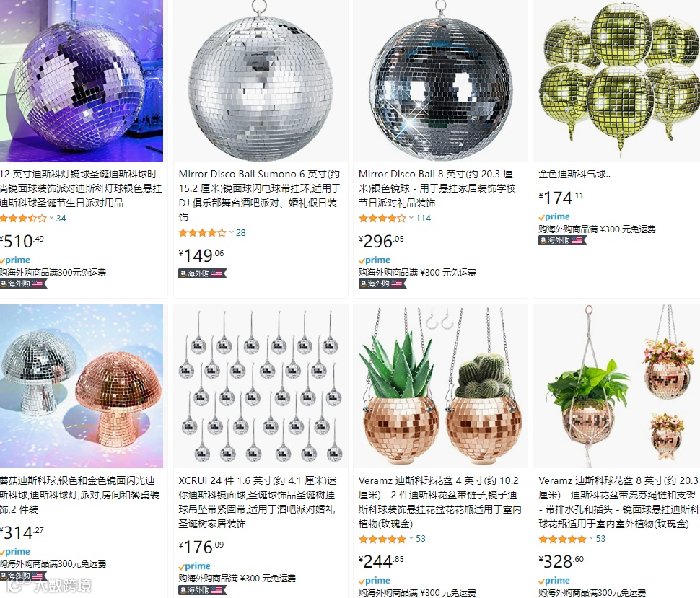Click the prime logo under ¥176.09 price

click(x=194, y=566)
